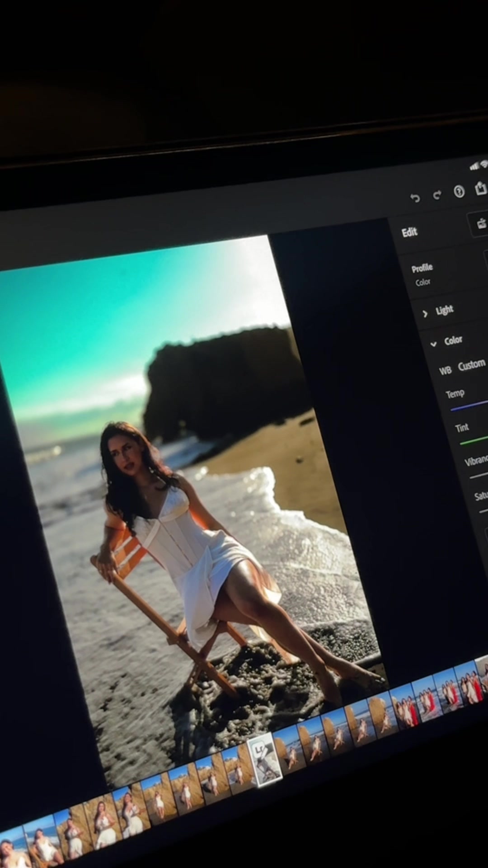This screenshot has height=868, width=488.
Task: Select the "Tint" label
Action: point(462,428)
